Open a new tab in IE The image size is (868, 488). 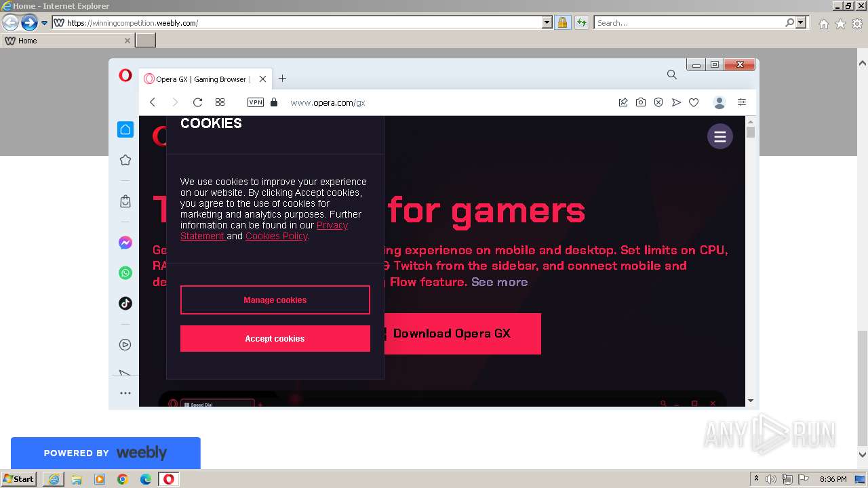coord(146,41)
